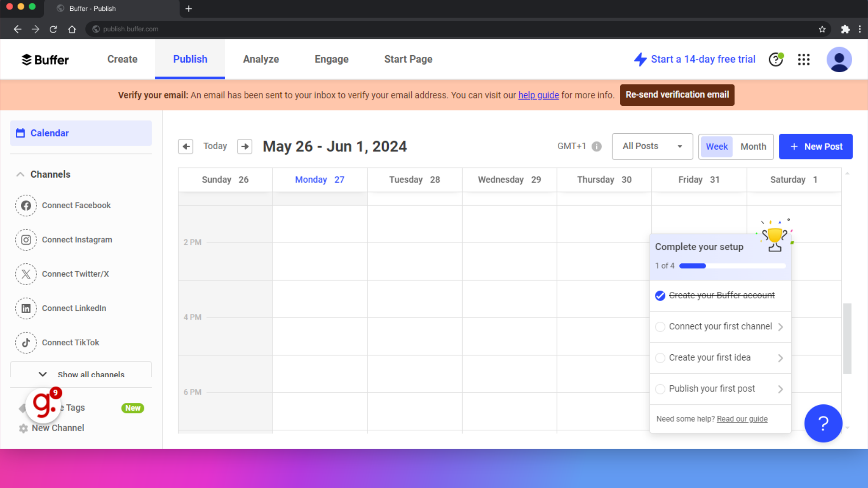Click the New Channel gear icon
Viewport: 868px width, 488px height.
pyautogui.click(x=24, y=428)
